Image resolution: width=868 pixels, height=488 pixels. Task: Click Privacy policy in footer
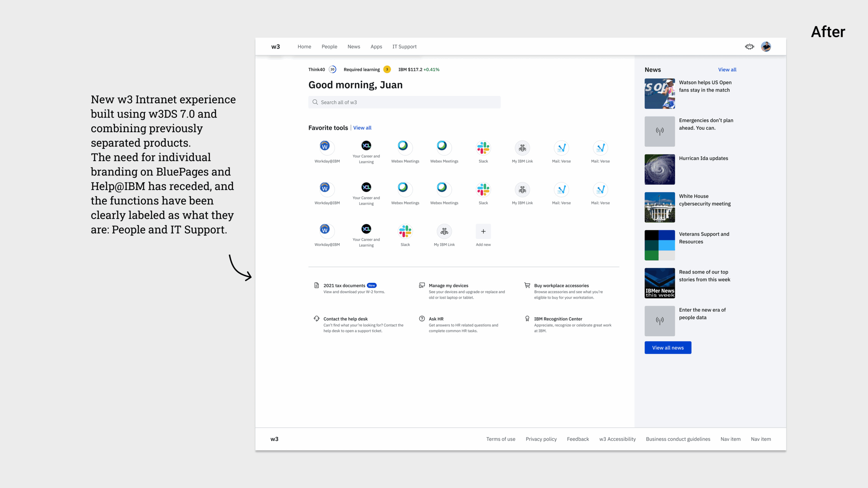(x=541, y=439)
